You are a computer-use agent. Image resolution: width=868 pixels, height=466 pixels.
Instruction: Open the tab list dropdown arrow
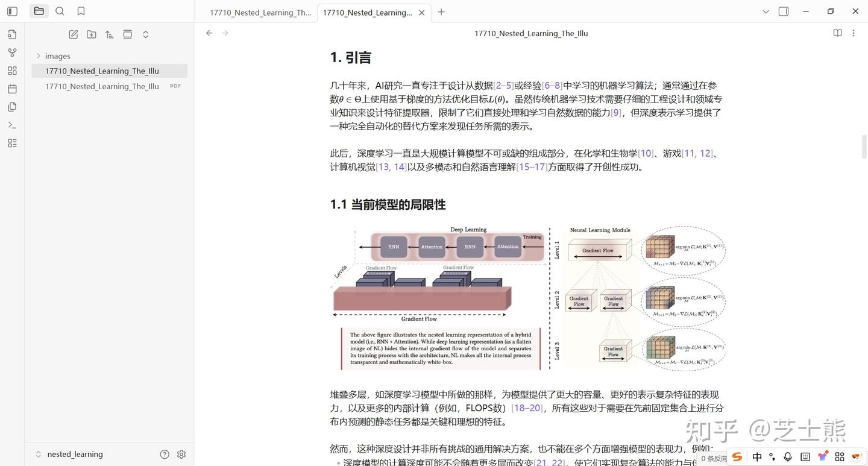(x=766, y=11)
